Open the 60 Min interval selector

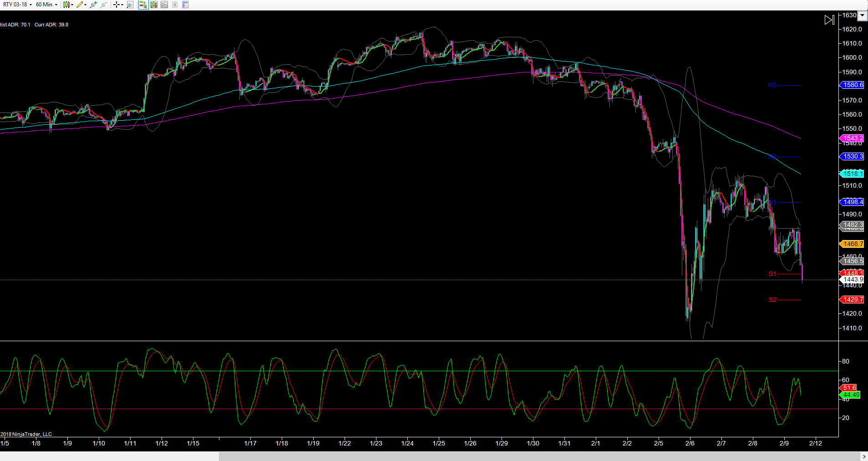(46, 5)
